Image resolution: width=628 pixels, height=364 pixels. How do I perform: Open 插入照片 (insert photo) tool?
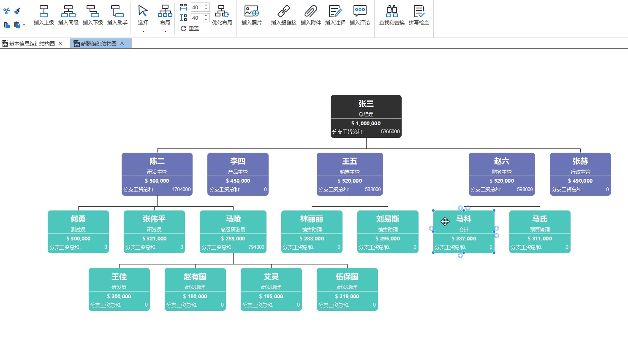click(252, 11)
